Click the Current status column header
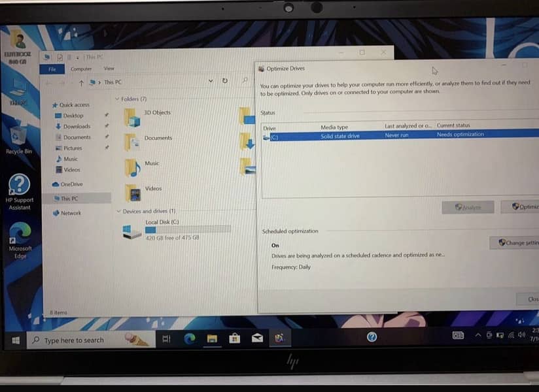Viewport: 539px width, 392px height. (x=453, y=125)
